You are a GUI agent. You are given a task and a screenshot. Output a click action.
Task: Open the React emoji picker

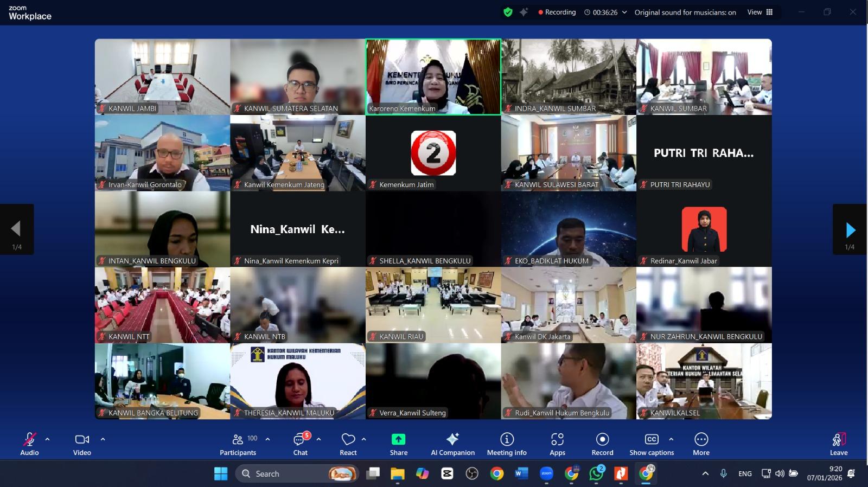[348, 444]
